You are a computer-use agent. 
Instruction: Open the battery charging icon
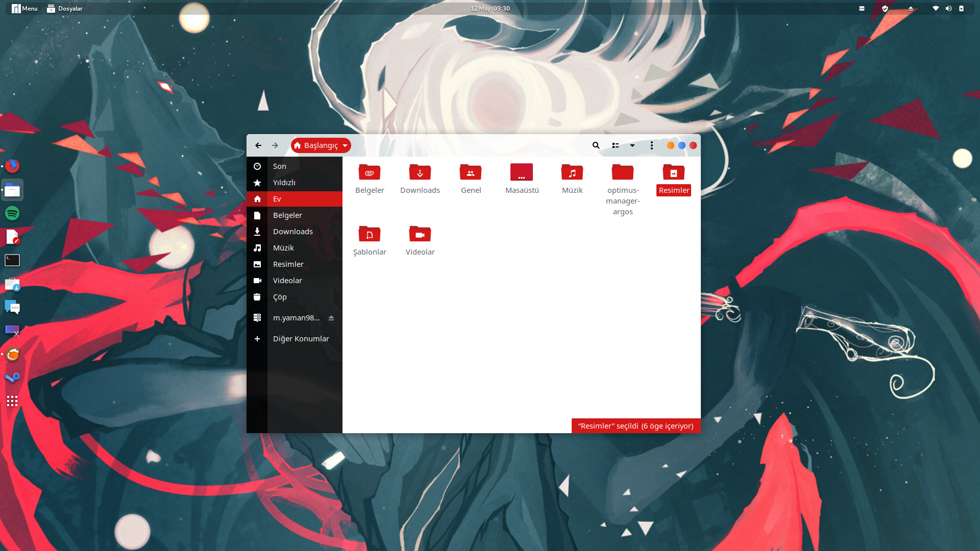click(x=961, y=8)
